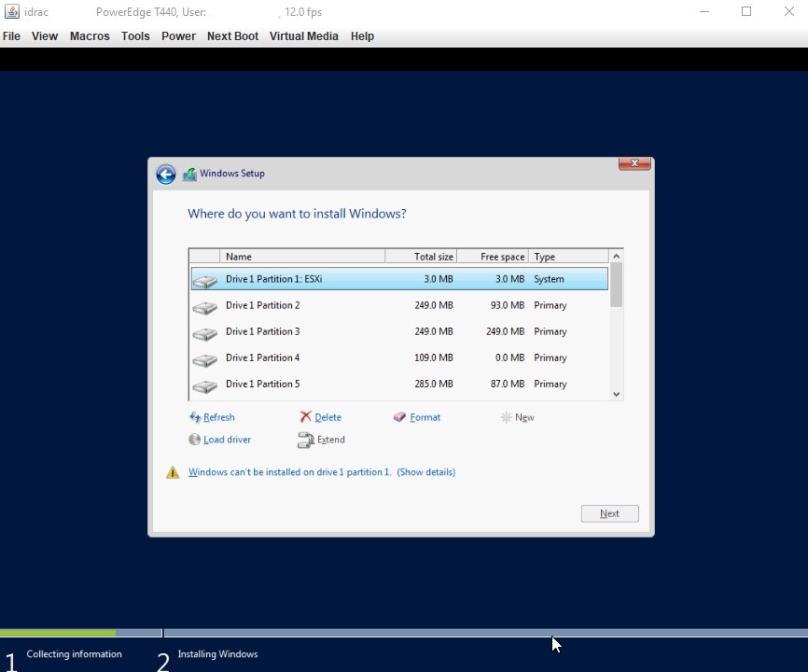Viewport: 808px width, 672px height.
Task: Open the Macros menu
Action: coord(90,36)
